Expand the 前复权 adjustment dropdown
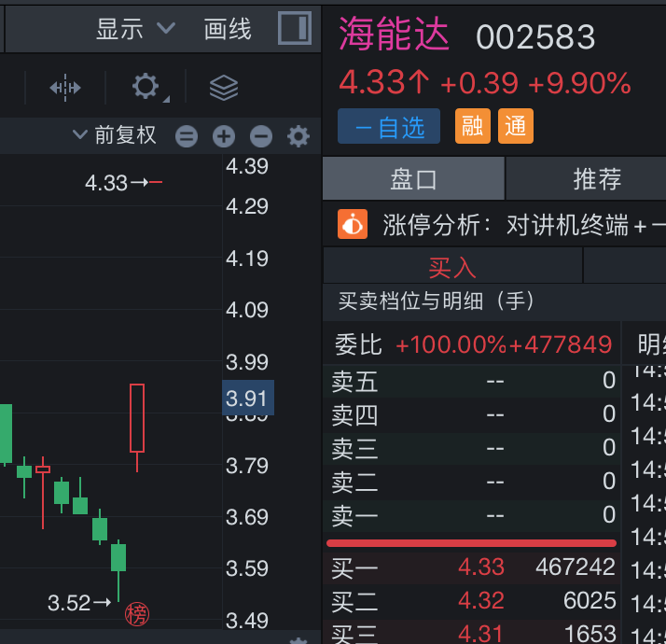 [x=115, y=136]
